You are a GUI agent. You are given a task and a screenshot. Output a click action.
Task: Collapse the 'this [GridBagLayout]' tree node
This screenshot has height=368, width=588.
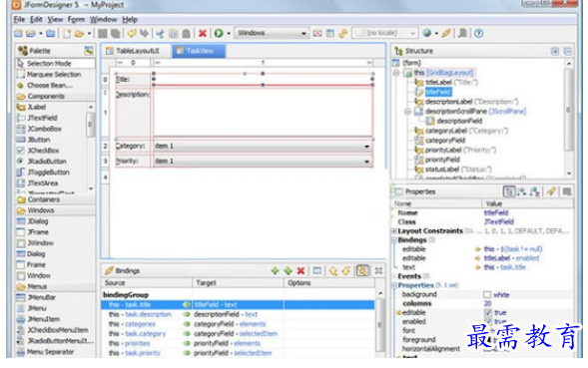[x=396, y=73]
